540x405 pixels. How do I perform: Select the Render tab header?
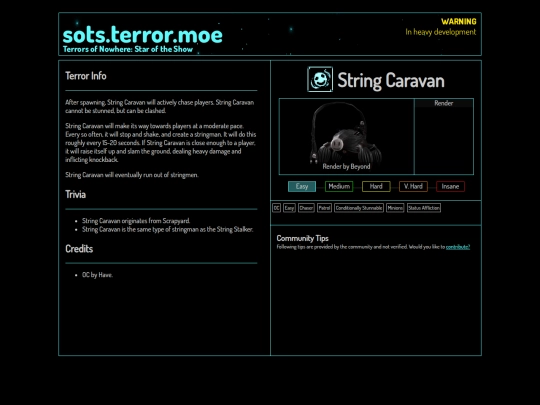point(444,103)
